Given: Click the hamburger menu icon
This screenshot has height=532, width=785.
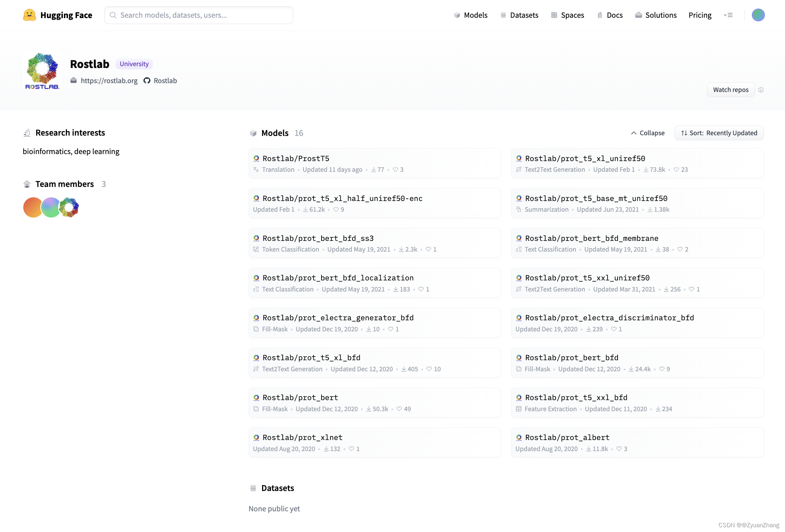Looking at the screenshot, I should (x=728, y=16).
